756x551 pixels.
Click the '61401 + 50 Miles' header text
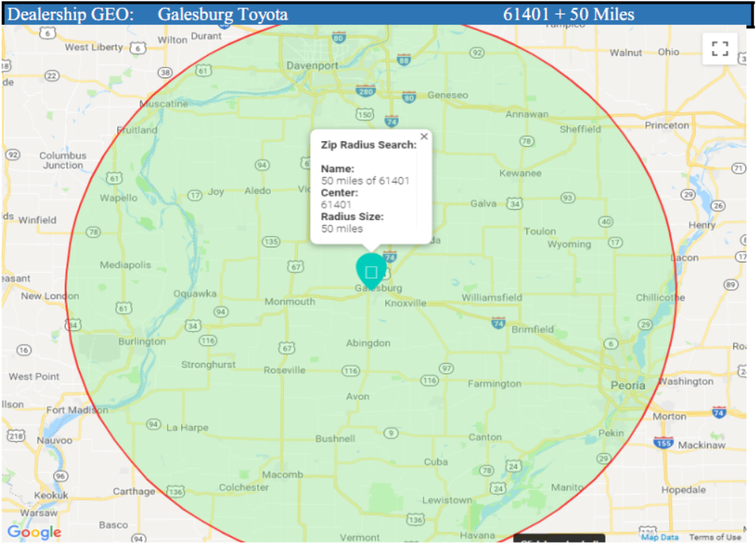[x=569, y=14]
